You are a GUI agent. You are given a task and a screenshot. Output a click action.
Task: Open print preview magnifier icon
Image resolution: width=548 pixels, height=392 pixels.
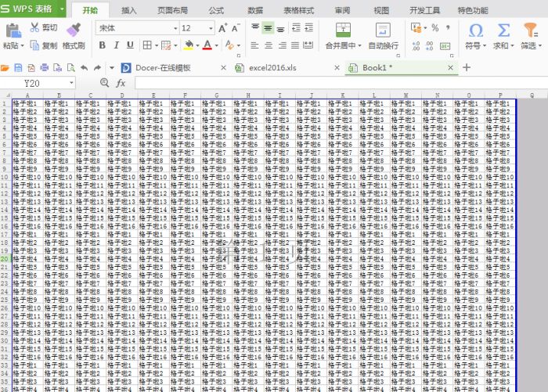coord(71,67)
